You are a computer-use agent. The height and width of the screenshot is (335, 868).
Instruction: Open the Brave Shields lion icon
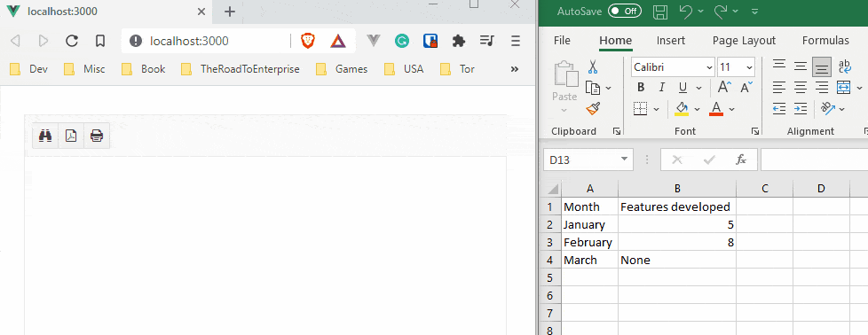(308, 41)
